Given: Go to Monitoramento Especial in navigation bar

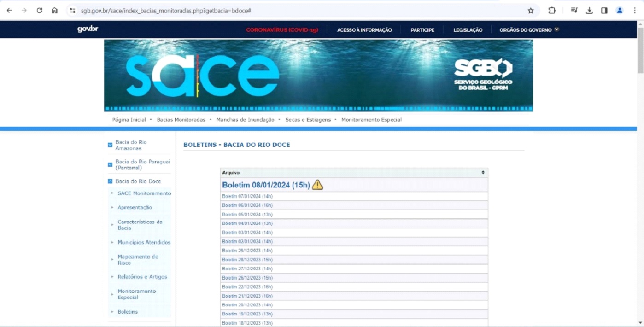Looking at the screenshot, I should coord(371,120).
